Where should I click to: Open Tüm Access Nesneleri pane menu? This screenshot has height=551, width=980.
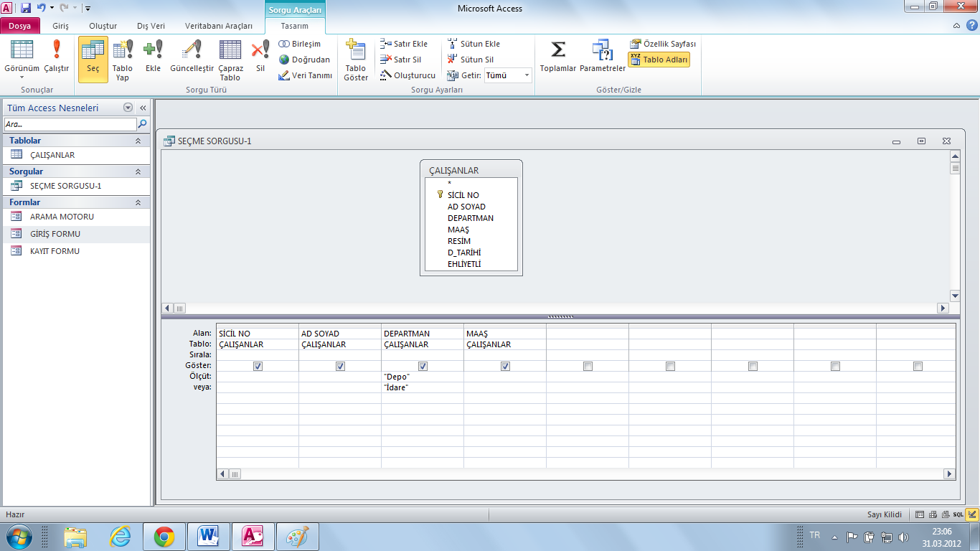point(128,108)
